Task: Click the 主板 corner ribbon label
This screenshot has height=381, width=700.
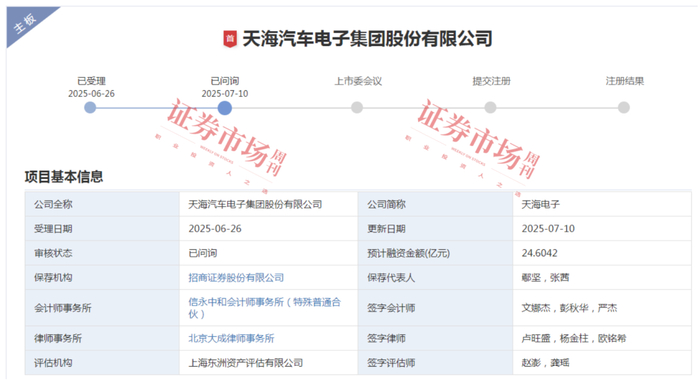Action: [25, 23]
